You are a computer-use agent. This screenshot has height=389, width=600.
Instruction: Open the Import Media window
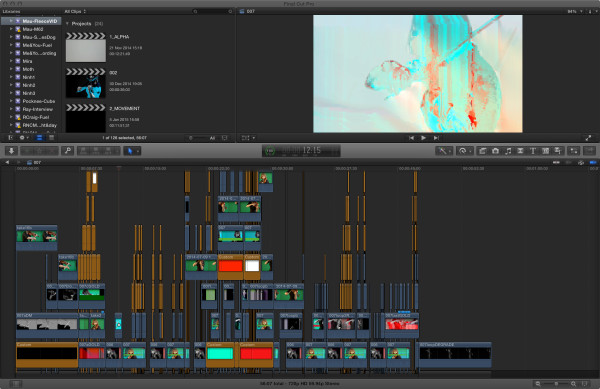point(11,151)
